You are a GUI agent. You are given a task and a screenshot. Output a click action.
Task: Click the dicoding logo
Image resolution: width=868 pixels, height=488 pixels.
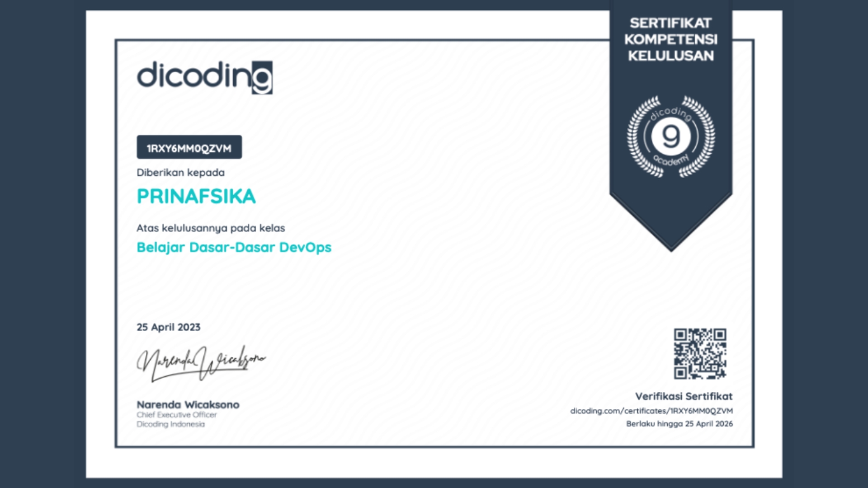pos(204,77)
